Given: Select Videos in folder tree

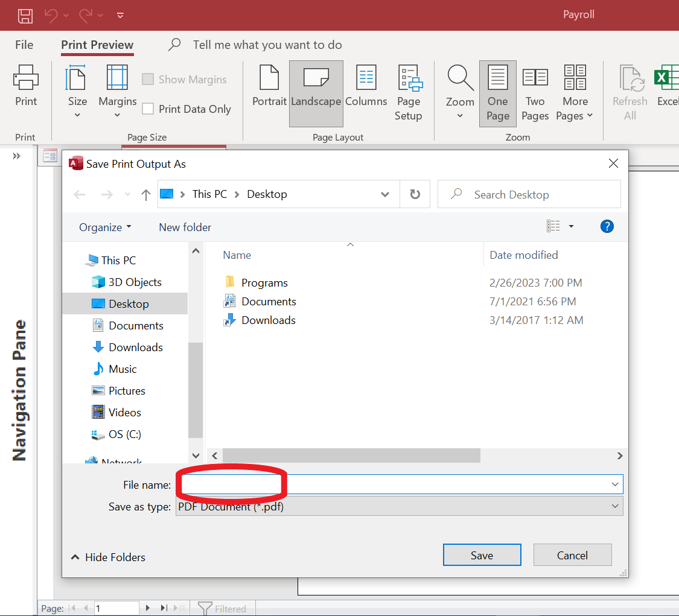Looking at the screenshot, I should pos(116,412).
